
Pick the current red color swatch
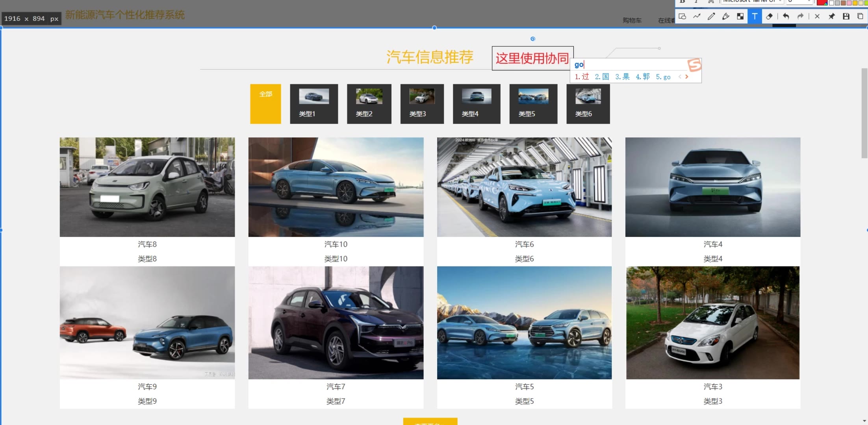point(822,2)
